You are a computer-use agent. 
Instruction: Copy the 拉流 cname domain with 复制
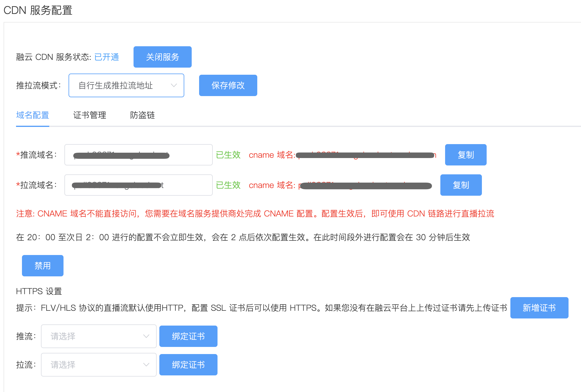tap(461, 185)
